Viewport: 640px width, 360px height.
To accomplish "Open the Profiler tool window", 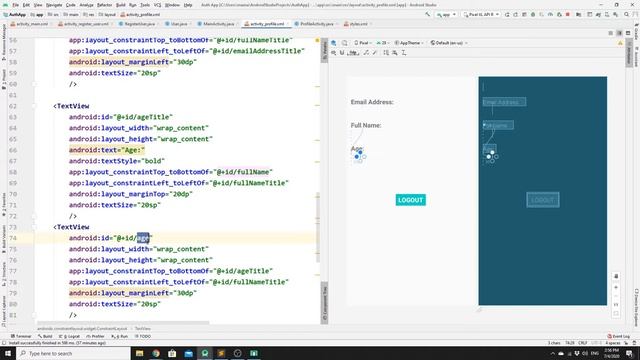I will pyautogui.click(x=96, y=336).
